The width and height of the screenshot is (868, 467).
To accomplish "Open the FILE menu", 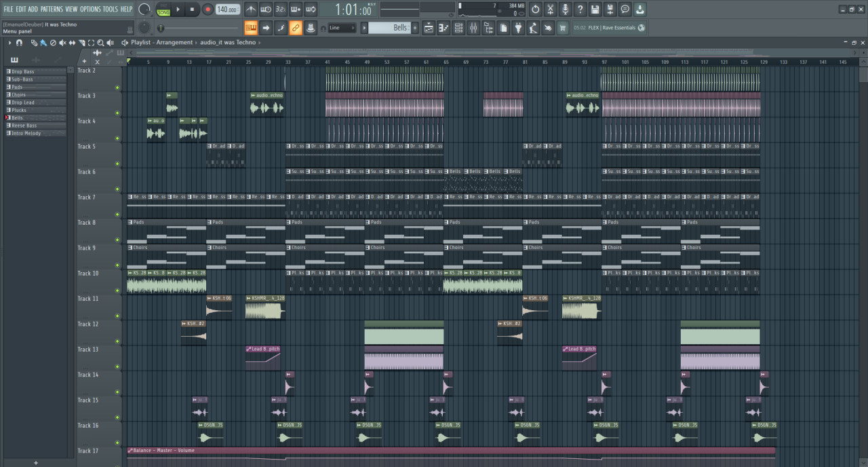I will (8, 9).
